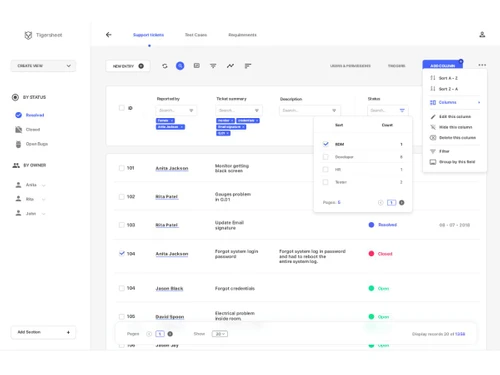Click Rita's person icon in sidebar

(18, 199)
